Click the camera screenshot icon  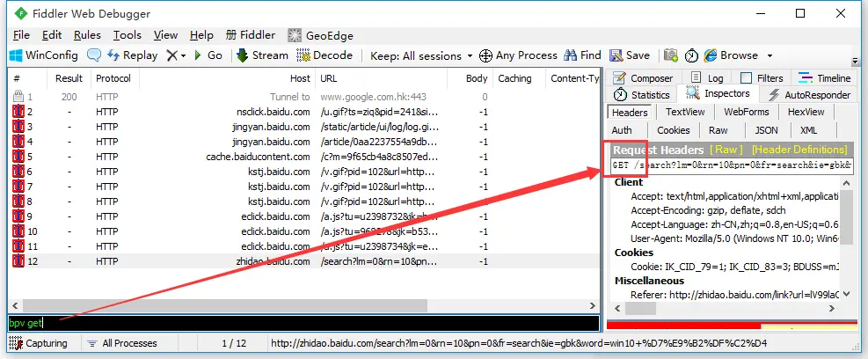671,55
